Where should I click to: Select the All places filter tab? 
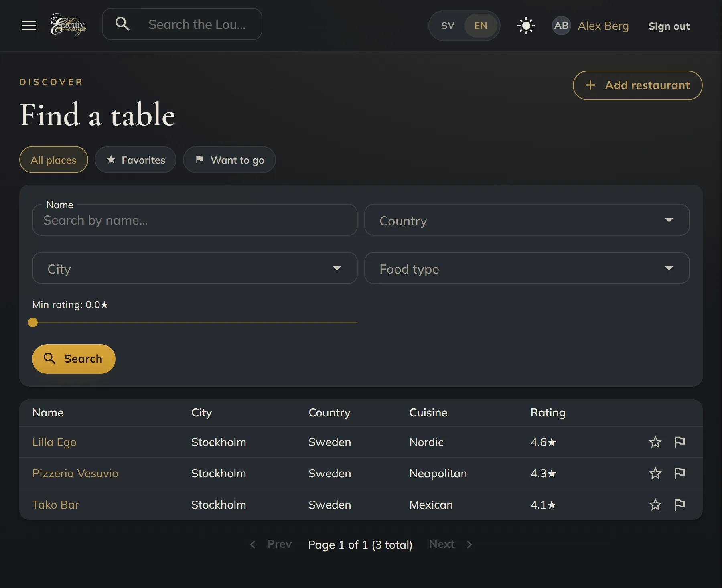click(54, 160)
